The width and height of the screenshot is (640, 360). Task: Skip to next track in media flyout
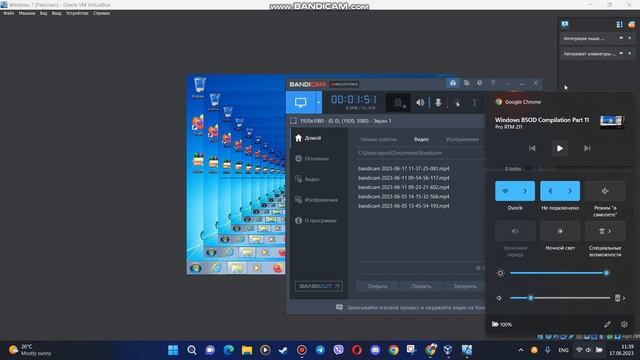587,149
